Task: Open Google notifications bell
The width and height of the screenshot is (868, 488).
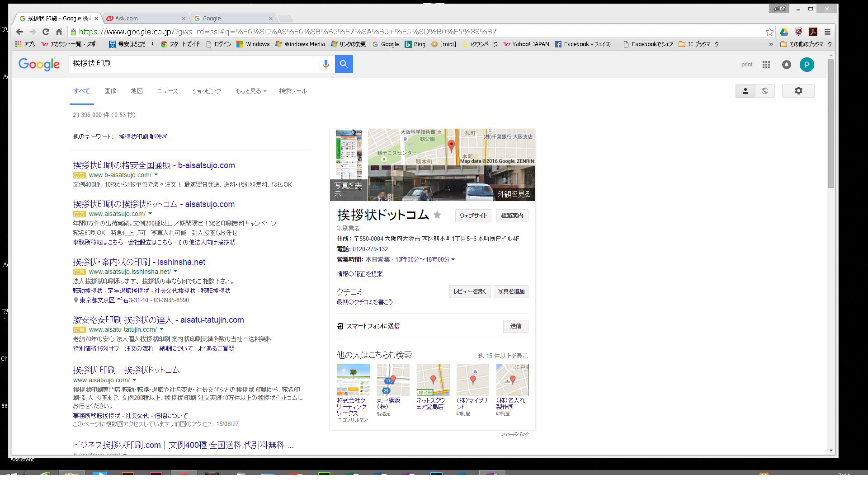Action: pyautogui.click(x=787, y=65)
